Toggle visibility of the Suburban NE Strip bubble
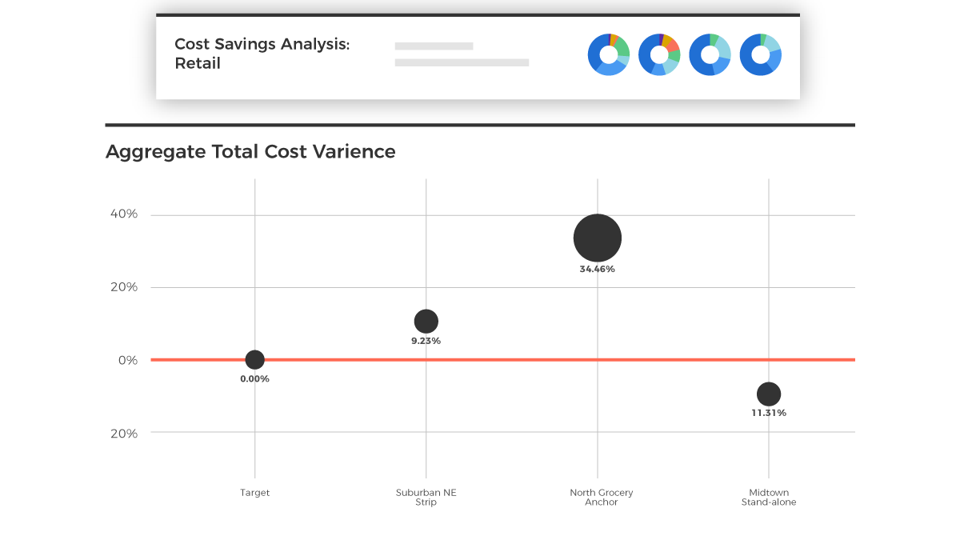Image resolution: width=960 pixels, height=560 pixels. click(x=426, y=321)
